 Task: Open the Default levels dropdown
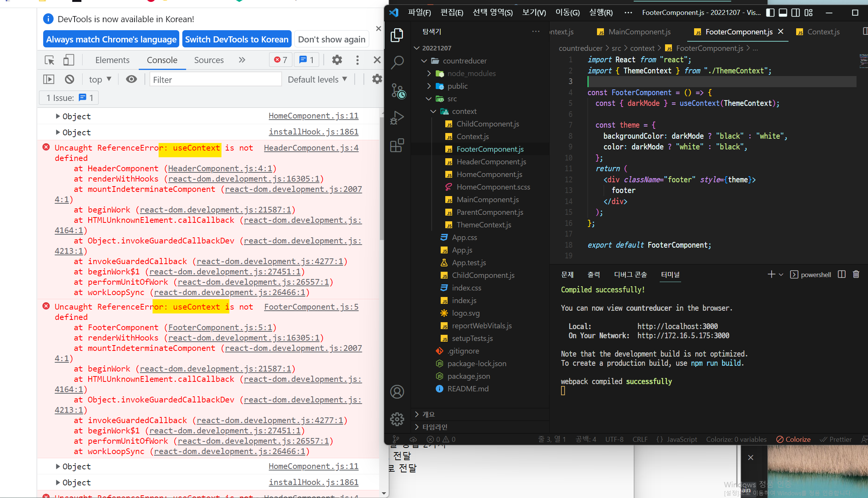tap(317, 79)
